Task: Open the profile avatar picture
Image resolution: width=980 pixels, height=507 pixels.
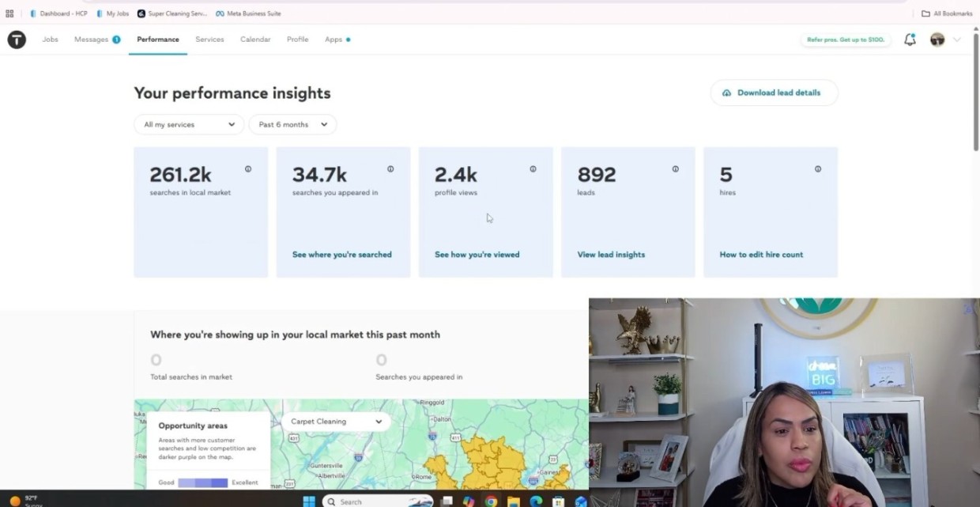Action: pos(937,40)
